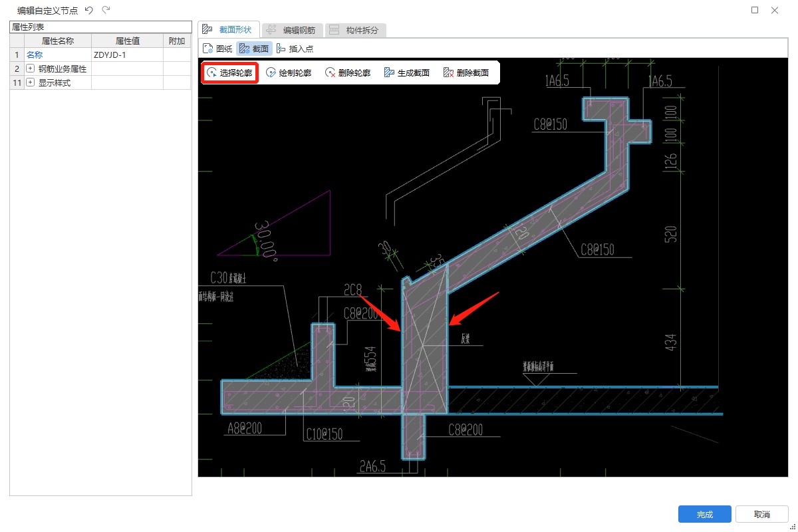Click the 删除轮廓 tool

click(x=348, y=72)
